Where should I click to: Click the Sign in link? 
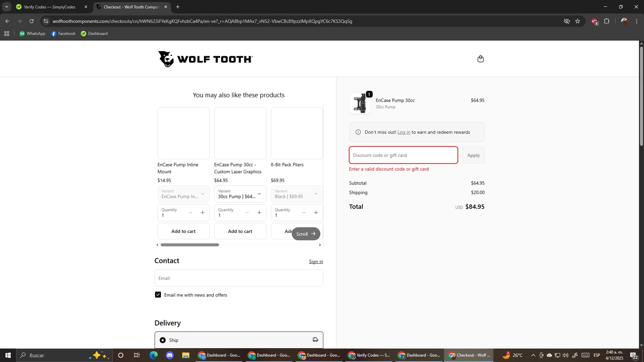[316, 262]
